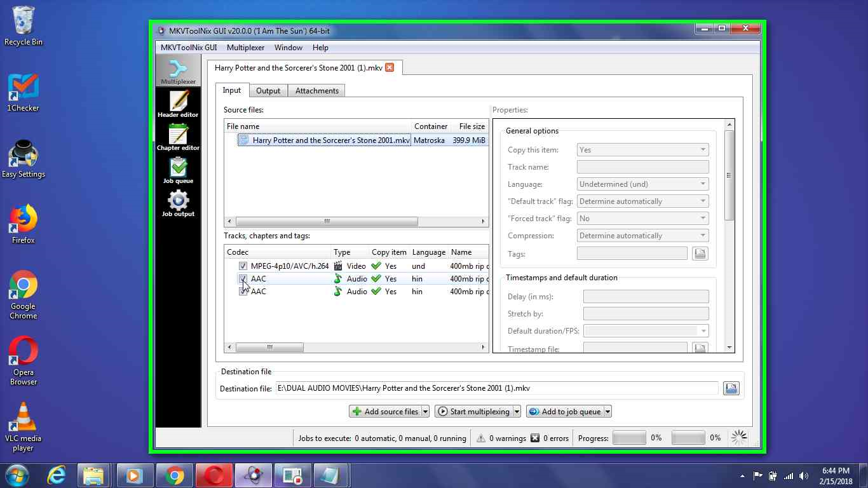Screen dimensions: 868x488
Task: Select the Easy Settings desktop shortcut
Action: pos(24,159)
